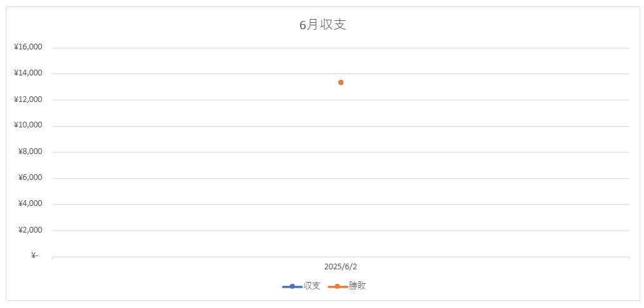Image resolution: width=644 pixels, height=308 pixels.
Task: Click the ¥- zero axis label
Action: pyautogui.click(x=34, y=256)
